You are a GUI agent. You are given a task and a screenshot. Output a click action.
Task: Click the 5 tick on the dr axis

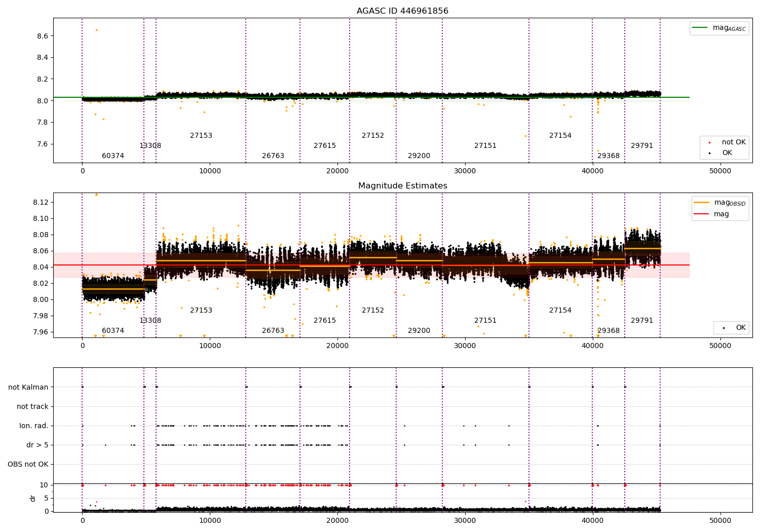click(47, 498)
